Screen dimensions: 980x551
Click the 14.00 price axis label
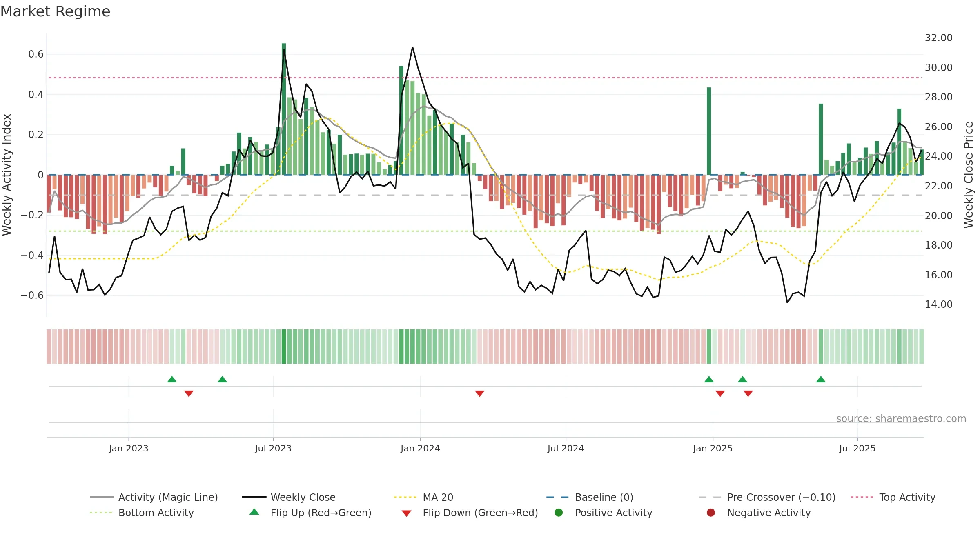[x=939, y=304]
